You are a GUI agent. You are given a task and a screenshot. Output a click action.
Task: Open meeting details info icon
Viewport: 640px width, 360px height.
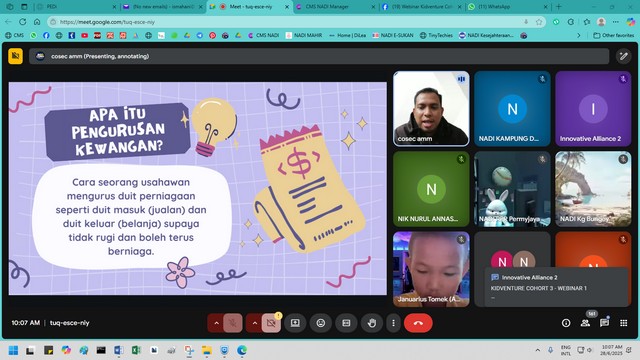(566, 323)
